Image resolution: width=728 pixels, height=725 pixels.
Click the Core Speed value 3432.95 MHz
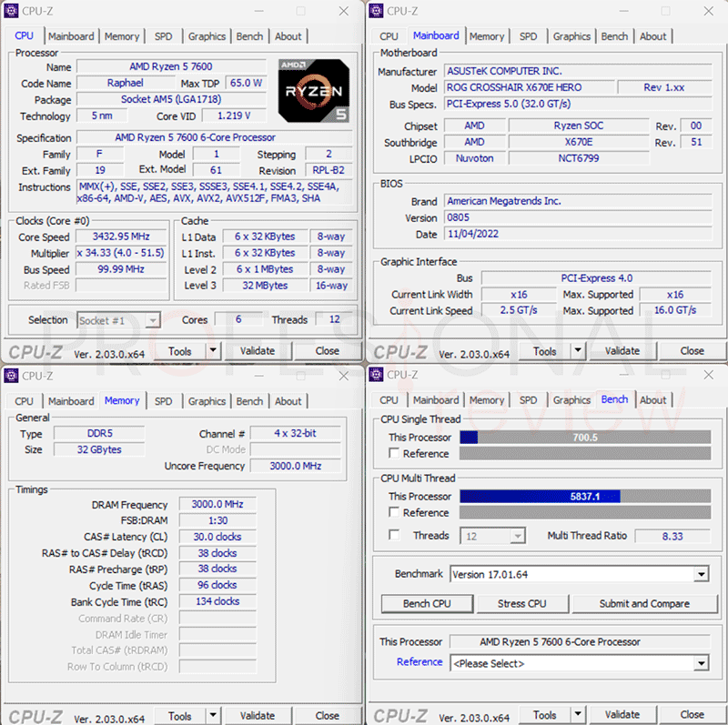pos(121,237)
